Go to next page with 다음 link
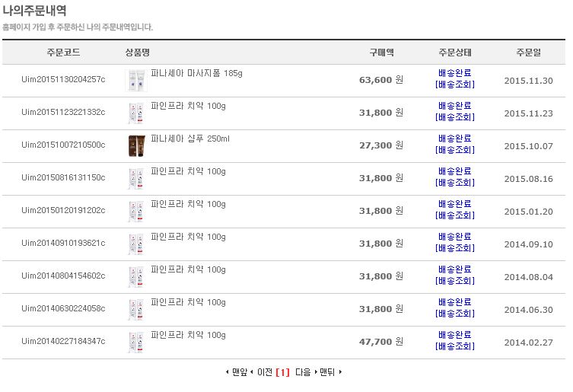Viewport: 573px width, 392px height. click(303, 372)
